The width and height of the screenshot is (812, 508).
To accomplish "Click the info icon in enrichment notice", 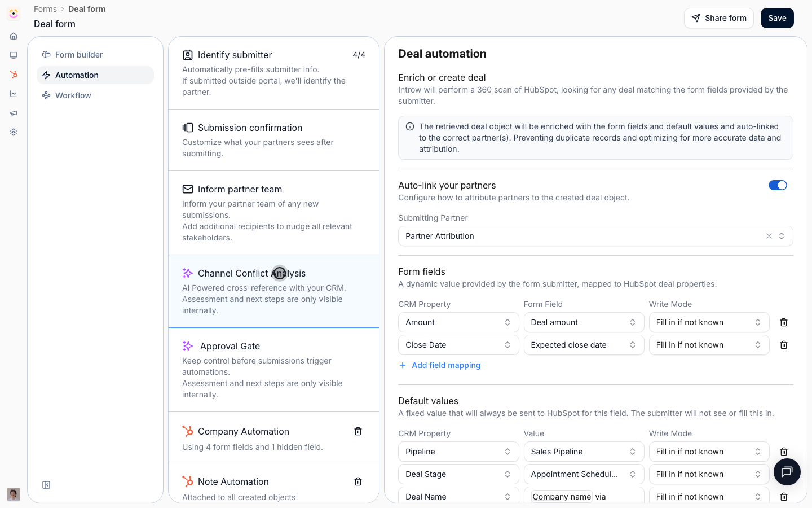I will (410, 126).
